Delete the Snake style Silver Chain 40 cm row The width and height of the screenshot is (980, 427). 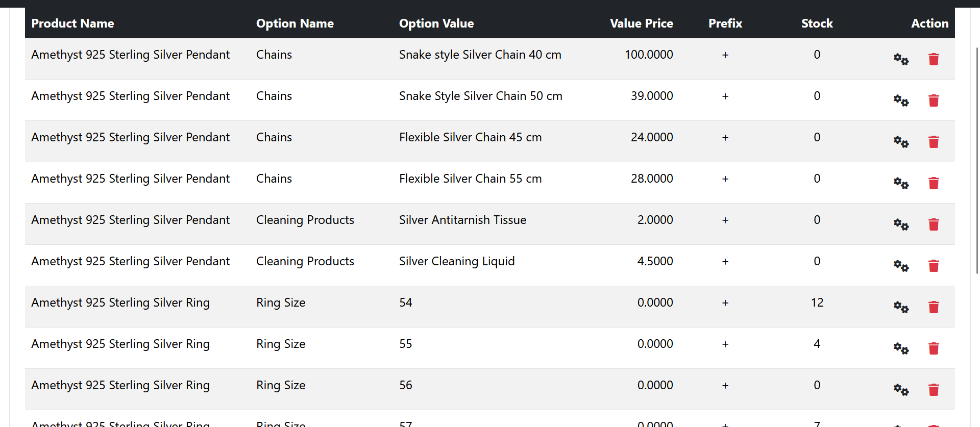[934, 59]
